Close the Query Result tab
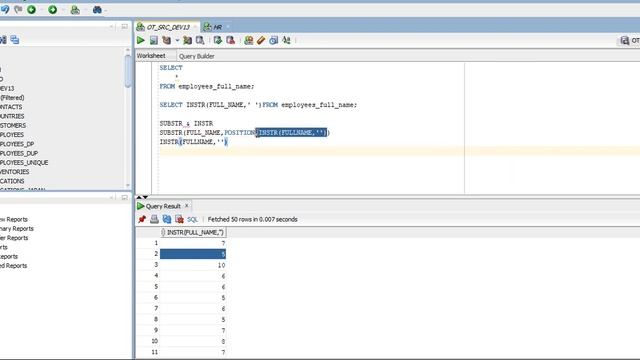 (x=187, y=206)
